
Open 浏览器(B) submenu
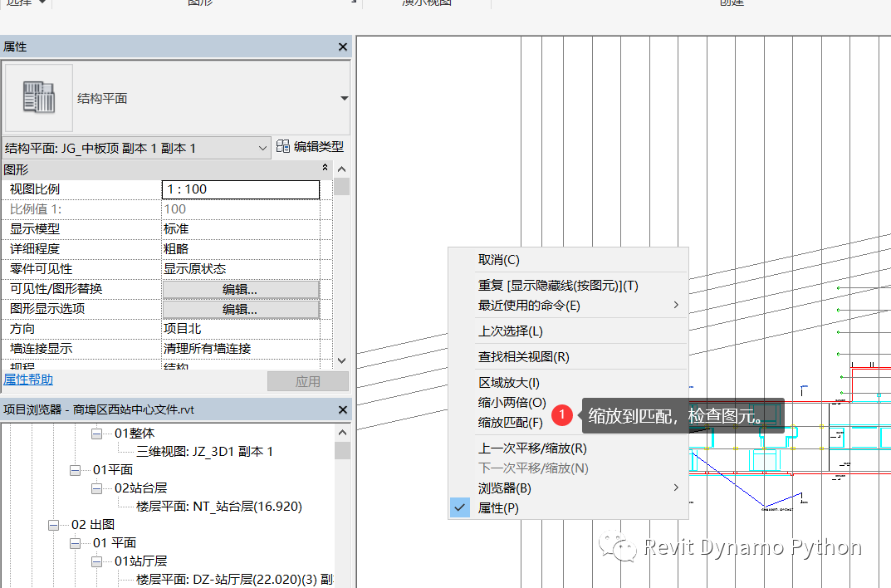click(568, 488)
